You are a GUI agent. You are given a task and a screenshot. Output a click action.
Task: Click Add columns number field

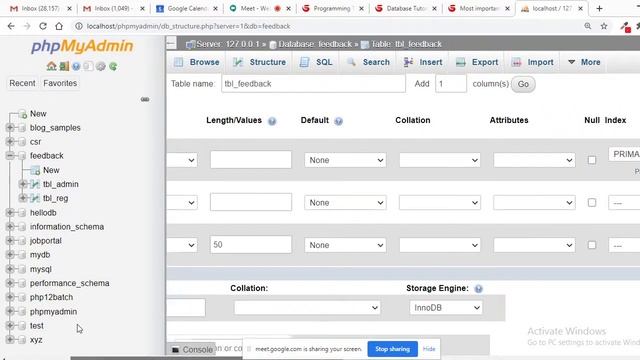click(x=451, y=84)
